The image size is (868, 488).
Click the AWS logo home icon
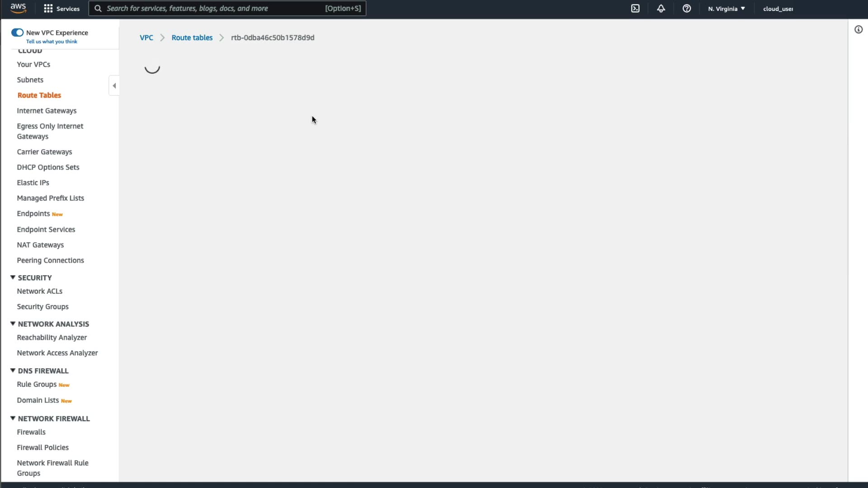pos(18,8)
